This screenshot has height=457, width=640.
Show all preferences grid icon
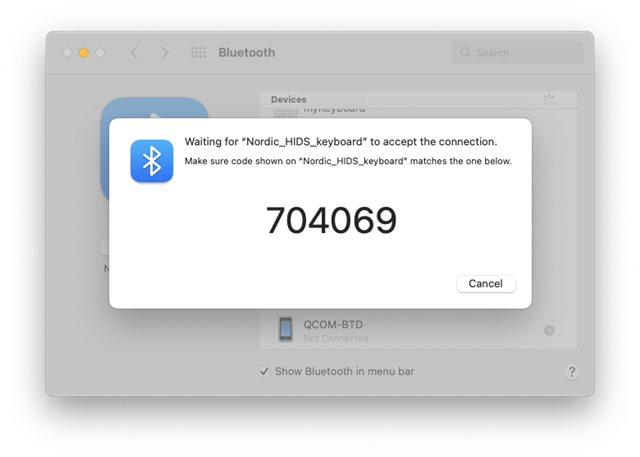pos(198,53)
